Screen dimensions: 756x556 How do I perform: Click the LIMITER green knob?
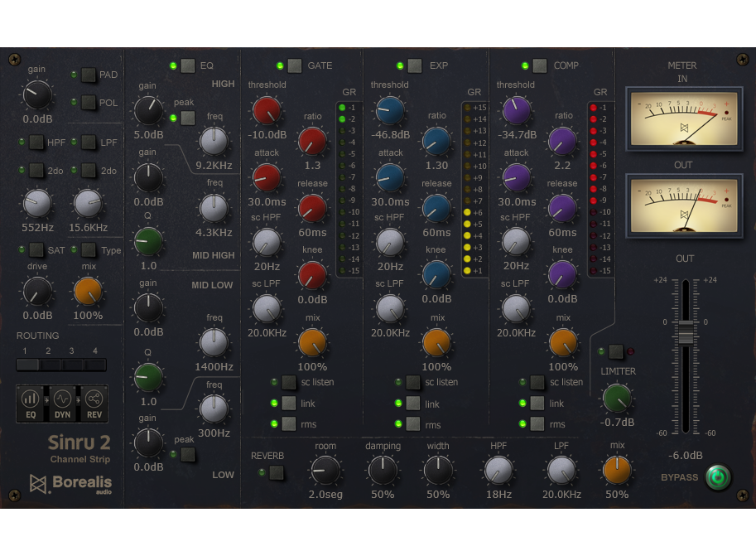(x=617, y=399)
